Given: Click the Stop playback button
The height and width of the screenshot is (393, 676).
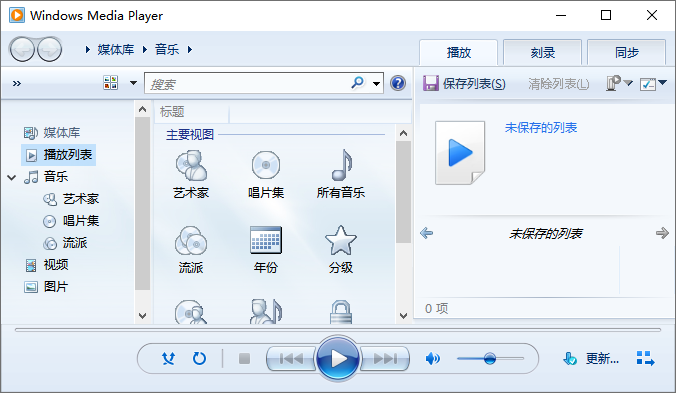Looking at the screenshot, I should point(244,359).
